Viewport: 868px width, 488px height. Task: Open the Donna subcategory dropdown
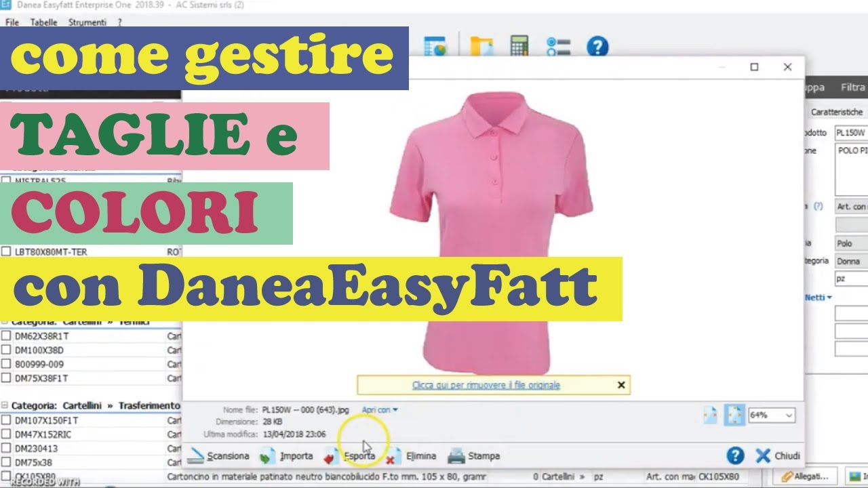[x=851, y=261]
